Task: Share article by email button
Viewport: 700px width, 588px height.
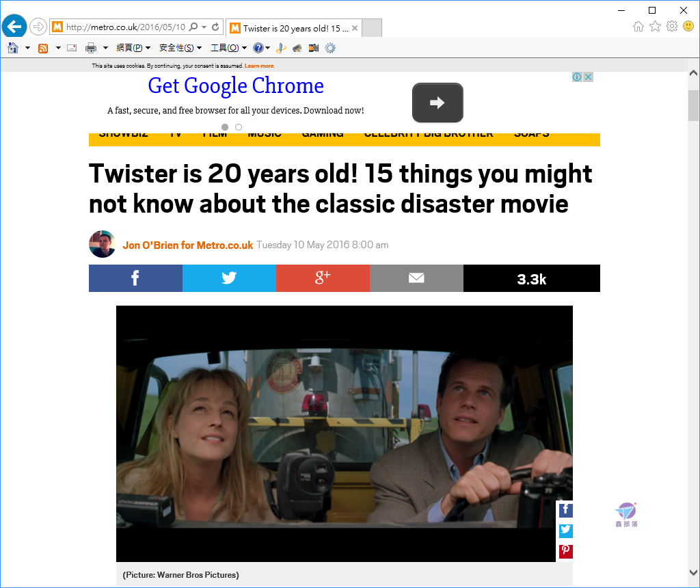Action: (x=416, y=278)
